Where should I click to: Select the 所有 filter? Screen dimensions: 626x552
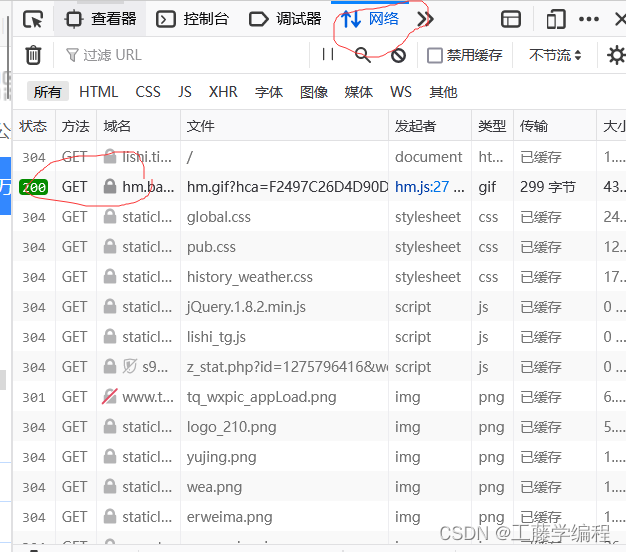click(x=48, y=92)
